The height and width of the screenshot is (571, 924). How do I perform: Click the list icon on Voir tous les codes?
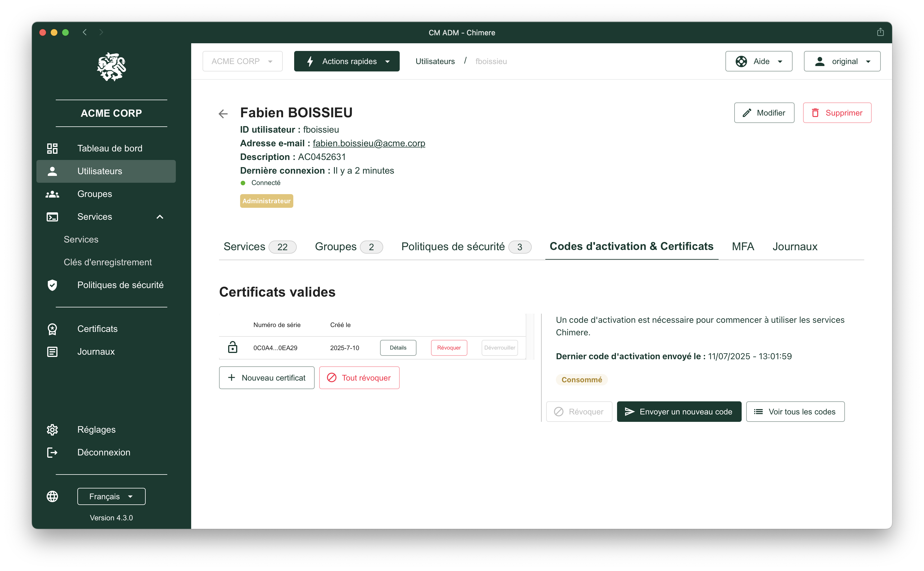[758, 412]
